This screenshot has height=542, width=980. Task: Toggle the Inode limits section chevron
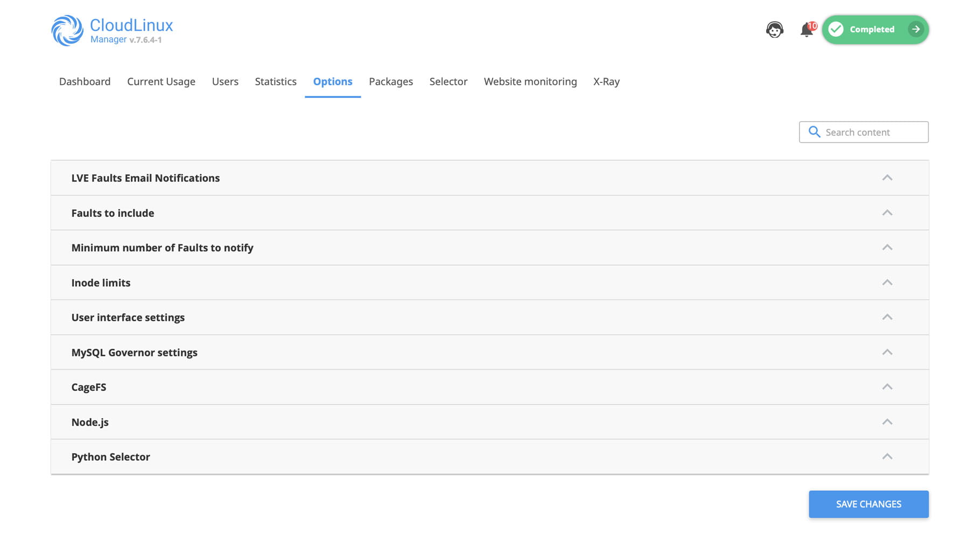pyautogui.click(x=887, y=283)
